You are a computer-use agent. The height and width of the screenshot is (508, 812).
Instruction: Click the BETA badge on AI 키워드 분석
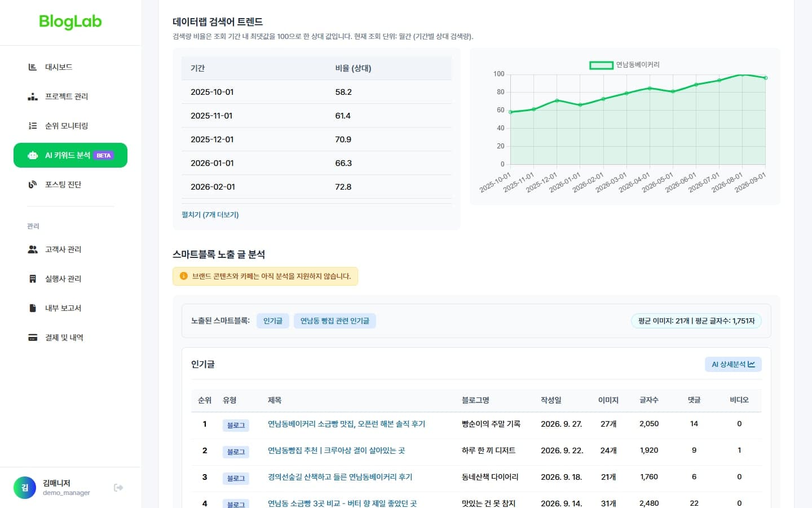pos(104,155)
